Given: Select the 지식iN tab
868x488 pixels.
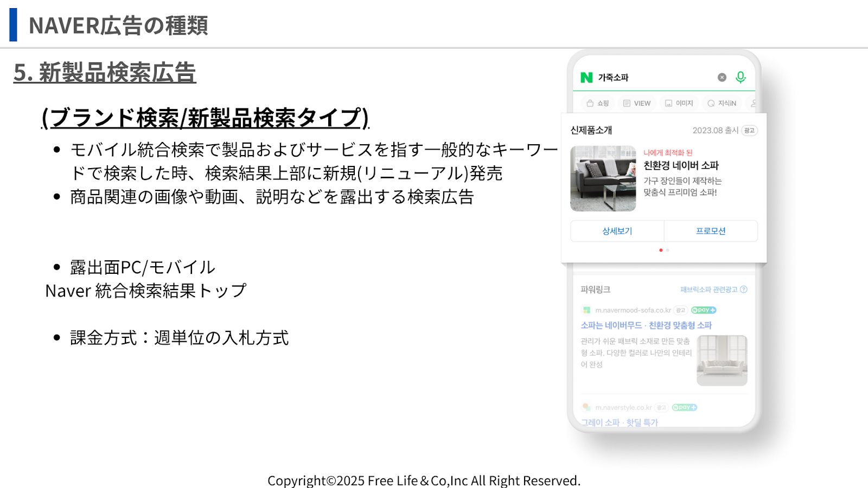Looking at the screenshot, I should coord(722,103).
